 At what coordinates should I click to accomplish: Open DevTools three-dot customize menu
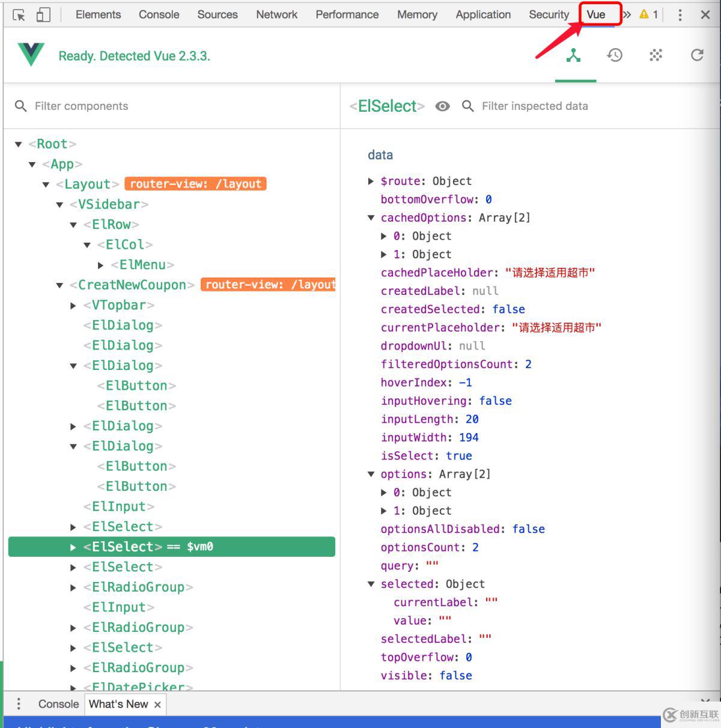680,15
